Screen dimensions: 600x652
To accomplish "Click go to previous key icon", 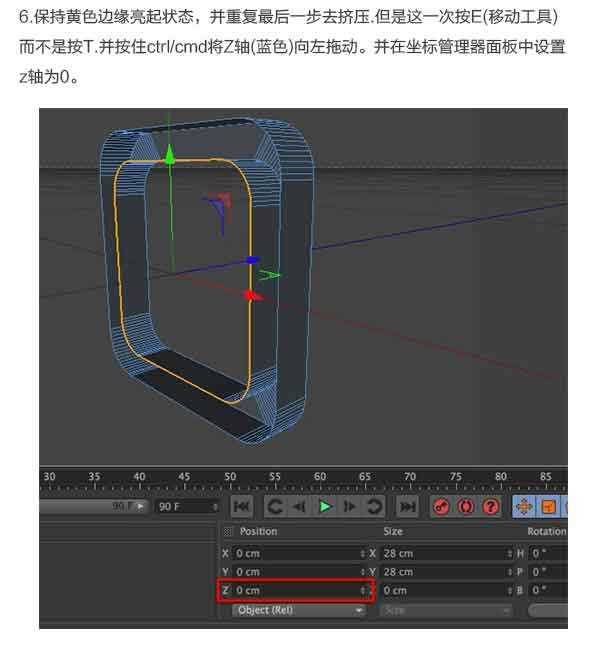I will coord(274,507).
